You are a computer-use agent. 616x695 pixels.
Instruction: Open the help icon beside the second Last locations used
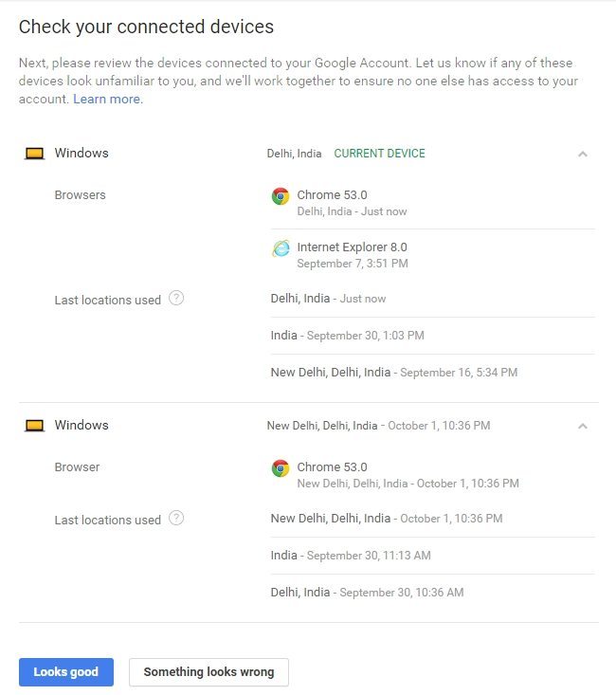coord(176,518)
